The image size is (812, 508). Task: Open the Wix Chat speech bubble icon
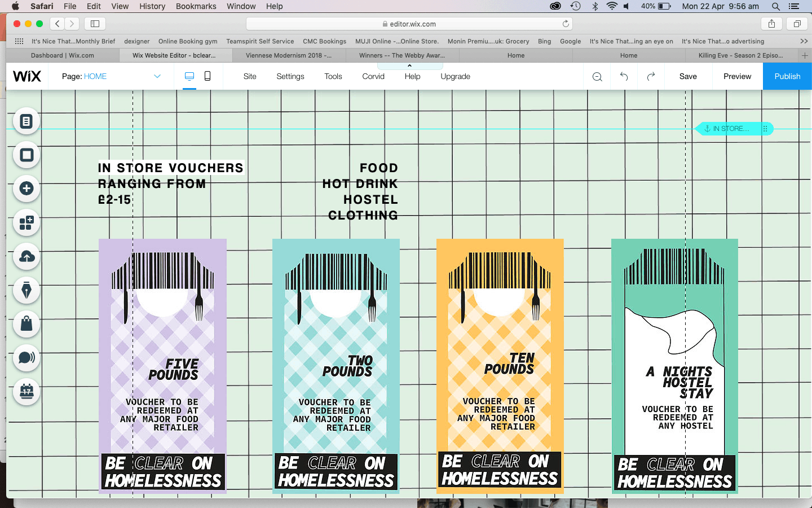pyautogui.click(x=27, y=357)
